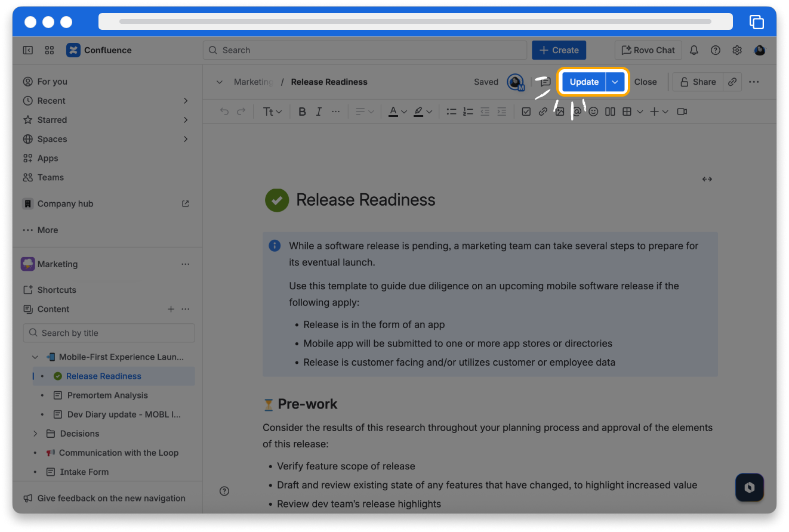789x532 pixels.
Task: Click the Italic formatting icon
Action: (319, 112)
